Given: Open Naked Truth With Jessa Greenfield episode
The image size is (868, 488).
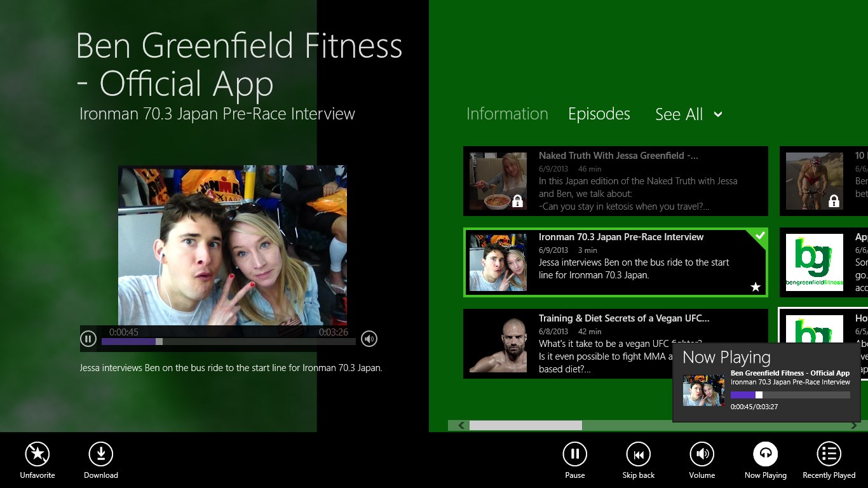Looking at the screenshot, I should coord(615,181).
